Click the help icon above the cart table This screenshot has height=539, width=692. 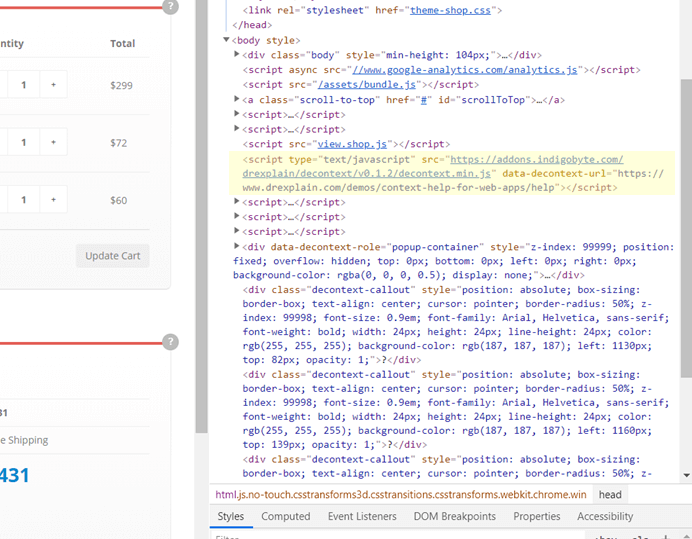coord(170,7)
